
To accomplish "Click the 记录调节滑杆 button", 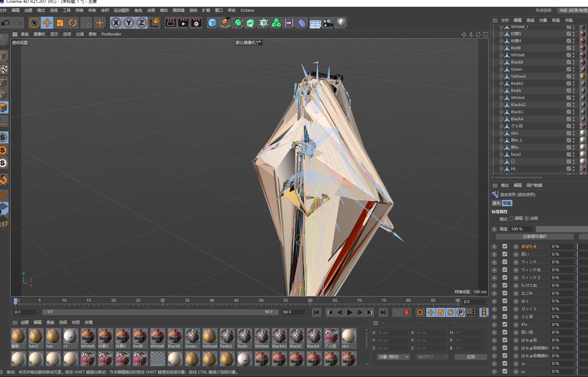I will (535, 236).
